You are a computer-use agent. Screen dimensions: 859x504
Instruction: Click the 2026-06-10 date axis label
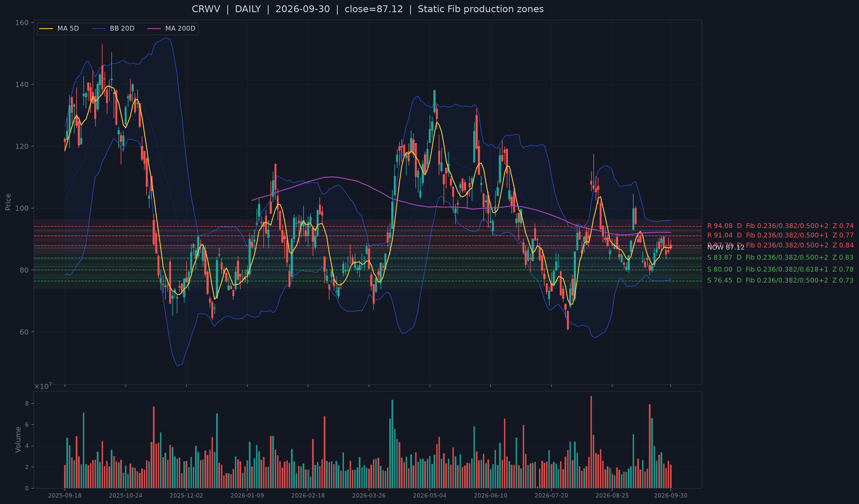[491, 495]
